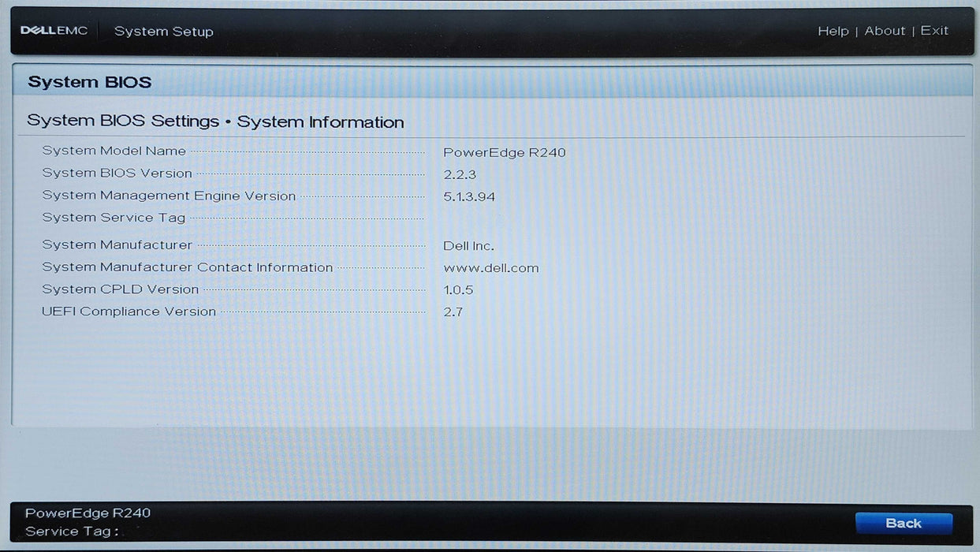The width and height of the screenshot is (980, 552).
Task: Click the Dell EMC logo
Action: tap(54, 31)
